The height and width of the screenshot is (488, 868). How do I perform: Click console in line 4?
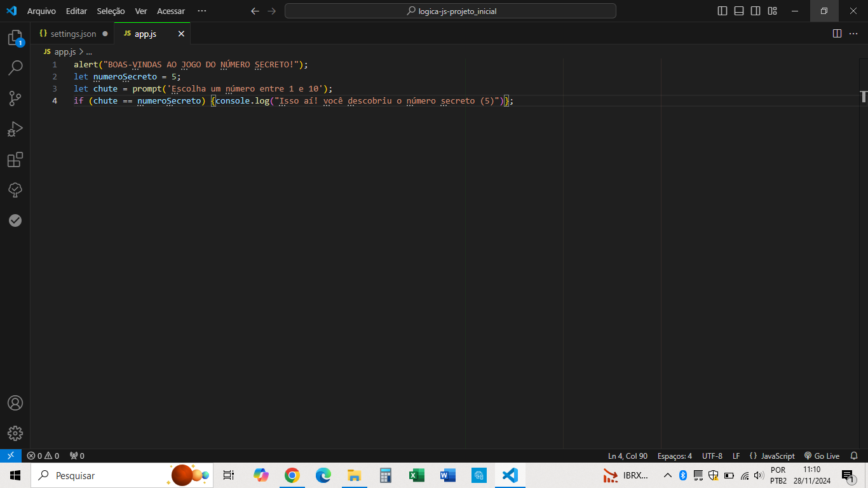233,101
